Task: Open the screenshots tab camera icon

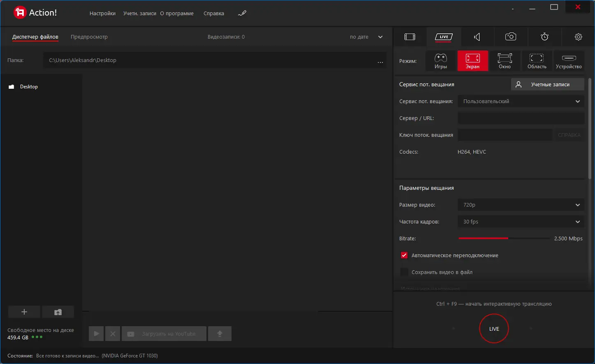Action: (511, 37)
